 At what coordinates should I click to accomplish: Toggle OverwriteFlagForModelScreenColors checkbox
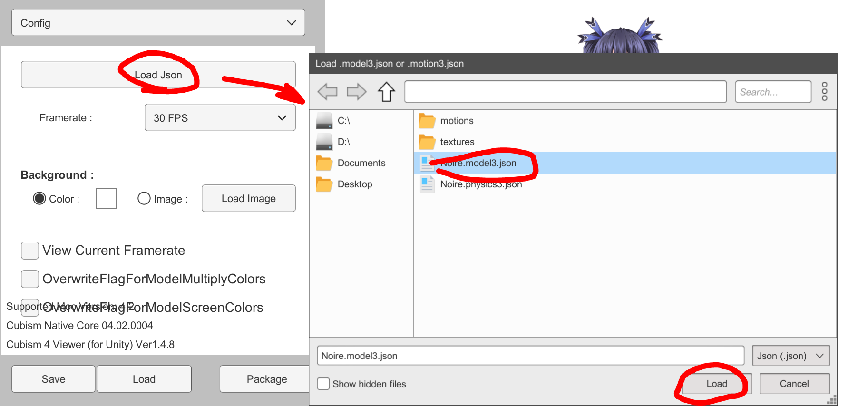(x=30, y=307)
